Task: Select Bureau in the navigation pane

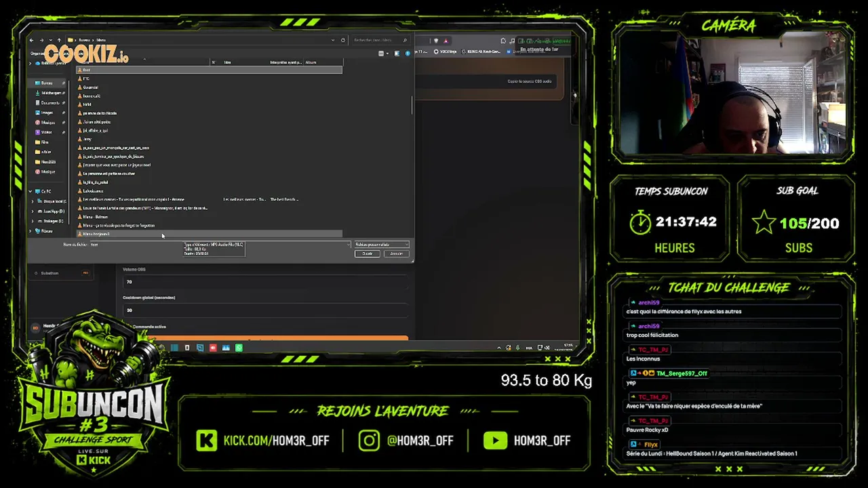Action: (46, 83)
